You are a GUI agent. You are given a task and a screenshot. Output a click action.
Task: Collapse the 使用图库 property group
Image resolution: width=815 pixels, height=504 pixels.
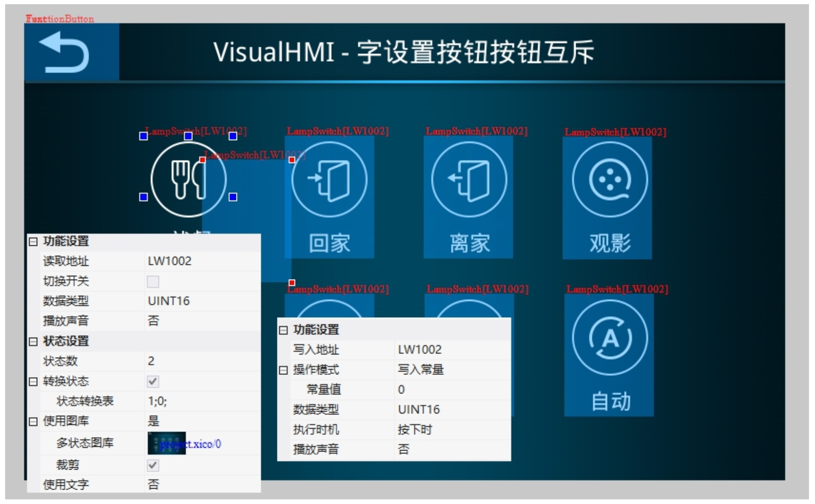coord(33,421)
